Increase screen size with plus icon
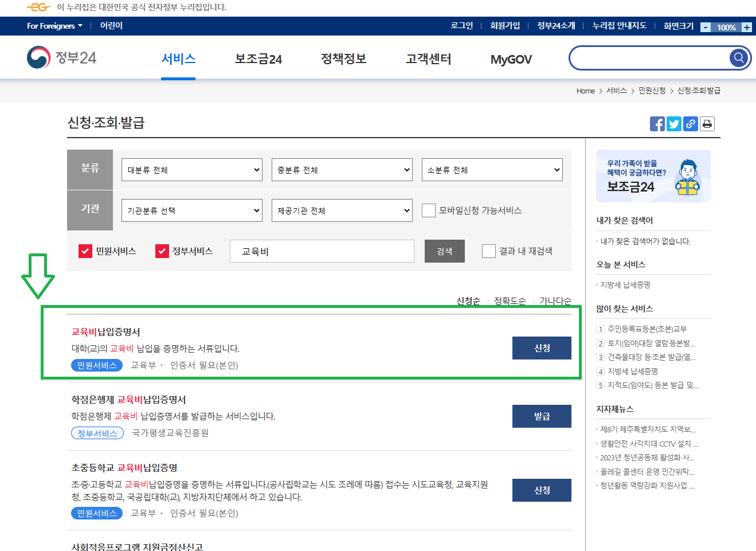The width and height of the screenshot is (756, 551). (746, 28)
